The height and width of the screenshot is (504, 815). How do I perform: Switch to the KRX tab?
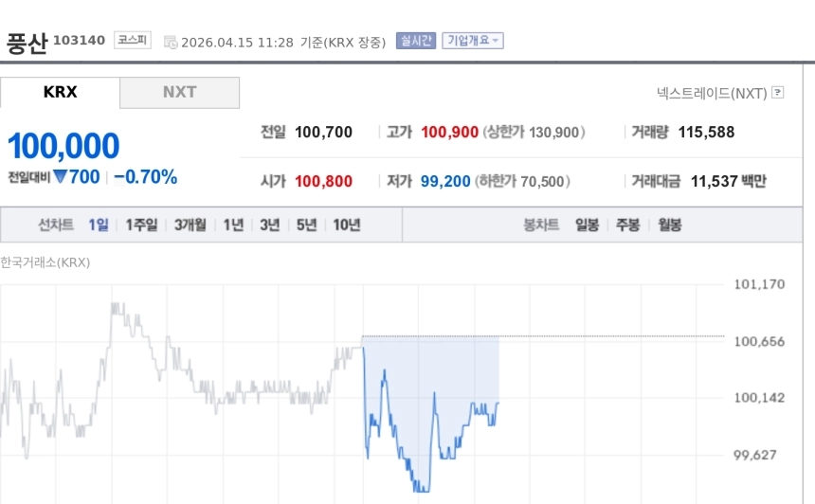coord(61,93)
